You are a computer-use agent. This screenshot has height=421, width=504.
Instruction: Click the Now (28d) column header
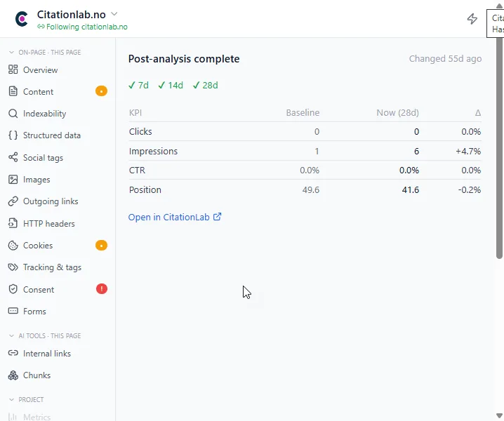397,112
